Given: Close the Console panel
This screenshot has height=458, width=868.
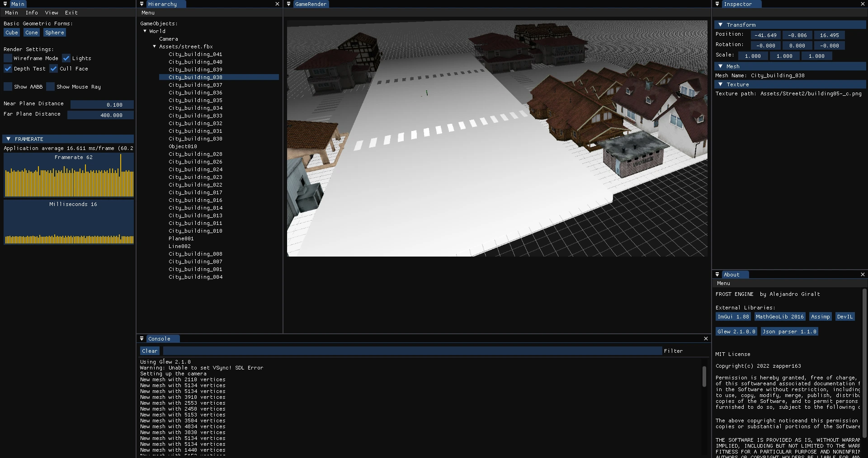Looking at the screenshot, I should point(706,339).
